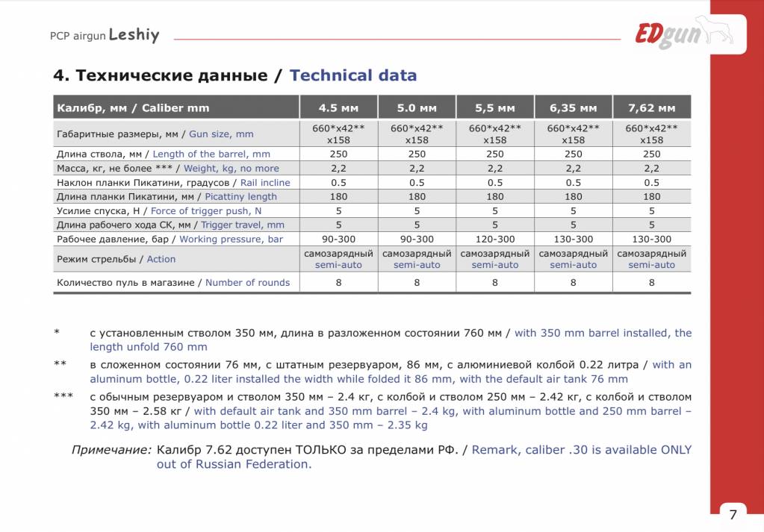The width and height of the screenshot is (764, 532).
Task: Click the "PCP airgun Leshiy" header title
Action: 105,35
